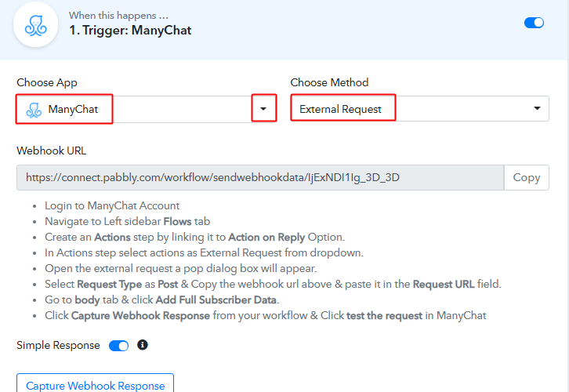The width and height of the screenshot is (569, 392).
Task: Open the Choose App dropdown arrow
Action: coord(264,108)
